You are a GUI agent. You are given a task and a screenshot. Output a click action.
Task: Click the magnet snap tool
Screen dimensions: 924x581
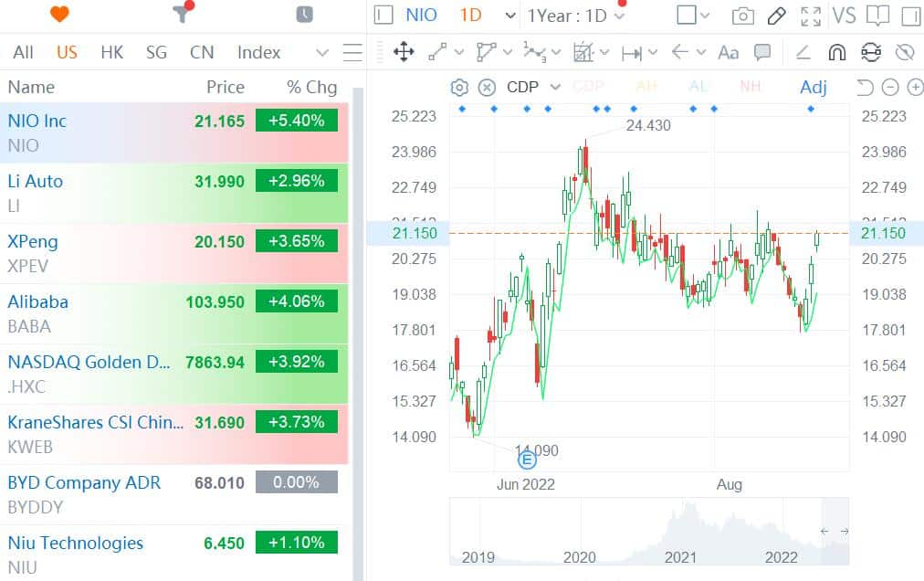click(837, 52)
